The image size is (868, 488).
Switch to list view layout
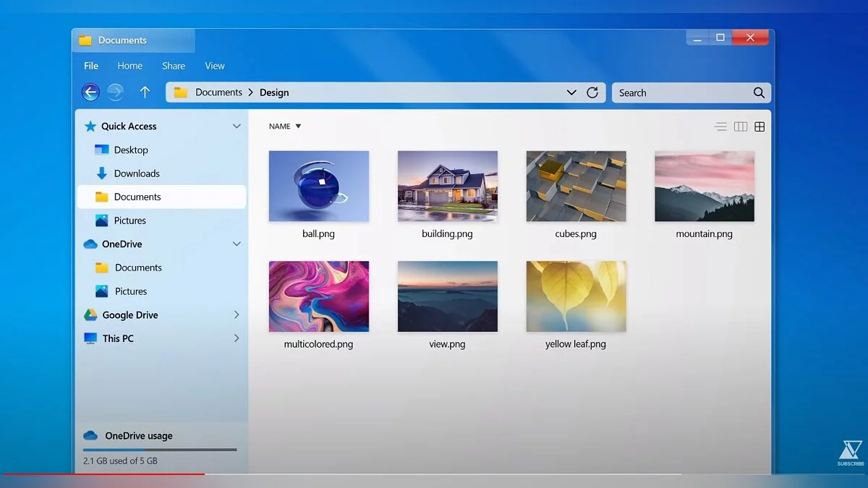pyautogui.click(x=720, y=127)
